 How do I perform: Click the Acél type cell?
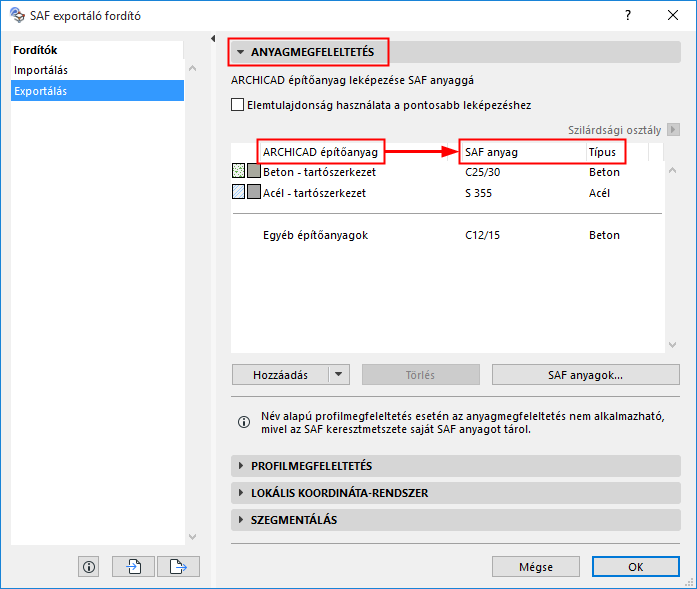[x=599, y=193]
